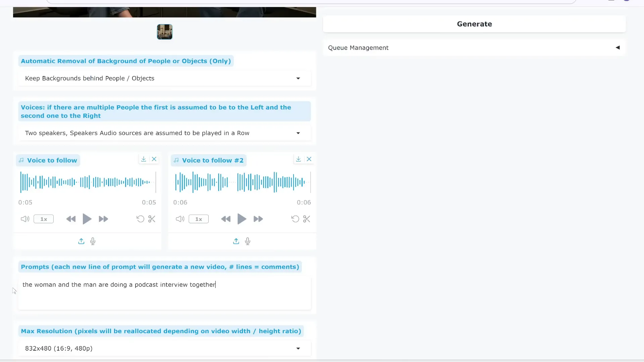Open Max Resolution 832x480 dropdown
This screenshot has width=644, height=362.
(x=165, y=349)
